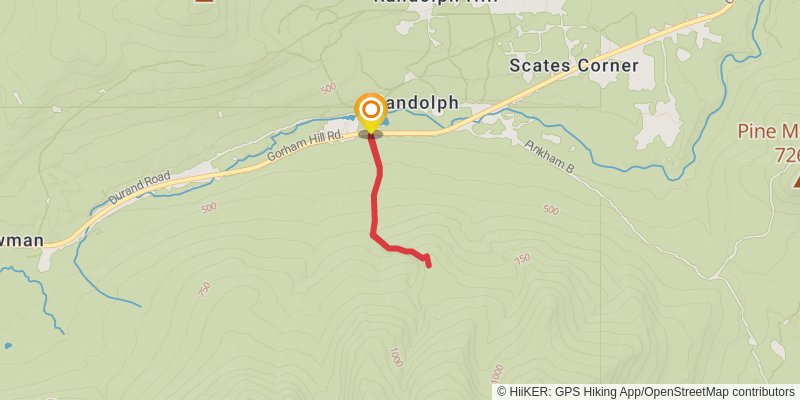Click the end point of the red trail
The height and width of the screenshot is (400, 800).
429,264
